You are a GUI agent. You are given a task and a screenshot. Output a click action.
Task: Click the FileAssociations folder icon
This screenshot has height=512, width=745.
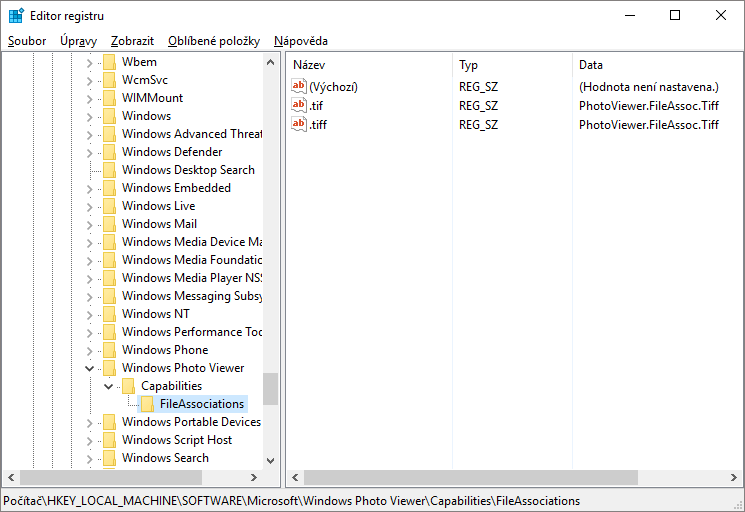pos(147,404)
